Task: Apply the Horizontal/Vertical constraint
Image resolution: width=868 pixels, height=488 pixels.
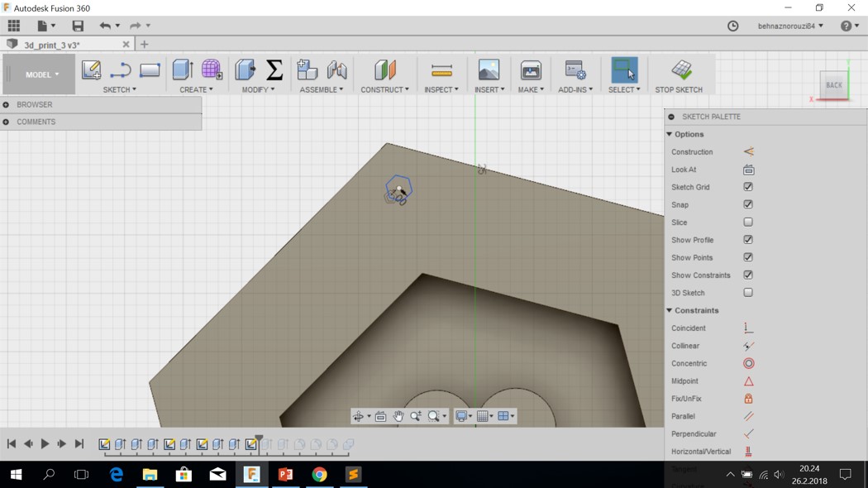Action: click(x=748, y=452)
